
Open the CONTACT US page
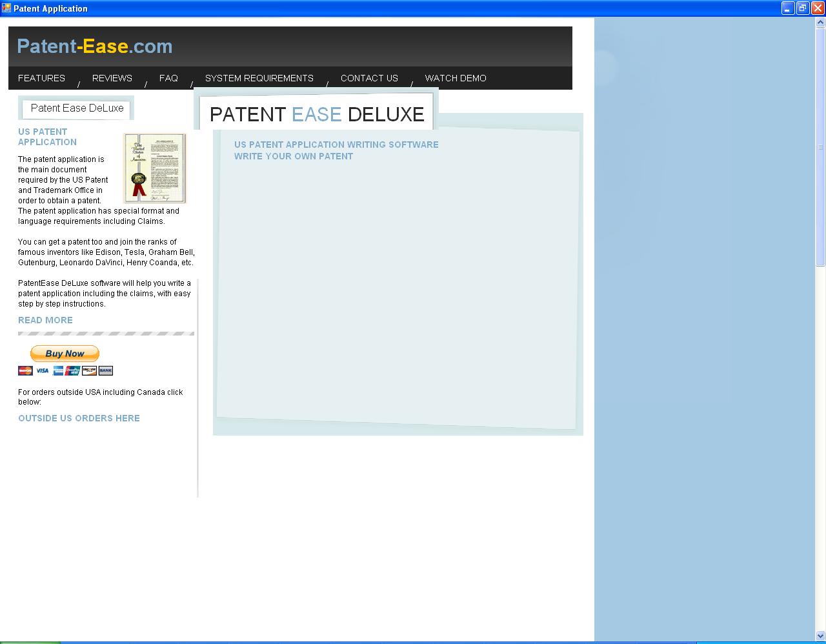click(x=369, y=78)
